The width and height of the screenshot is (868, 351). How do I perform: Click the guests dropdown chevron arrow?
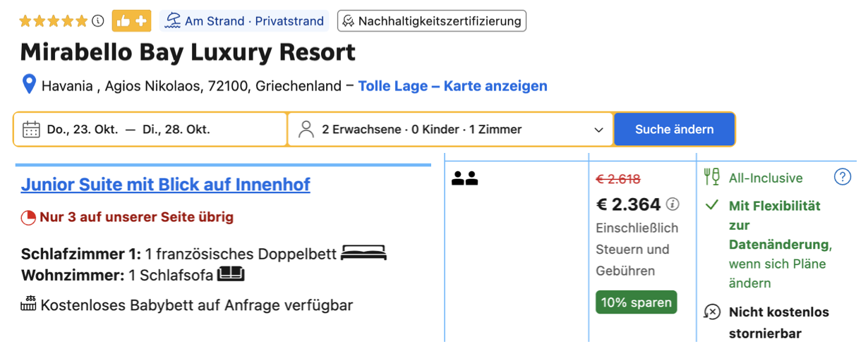[598, 130]
